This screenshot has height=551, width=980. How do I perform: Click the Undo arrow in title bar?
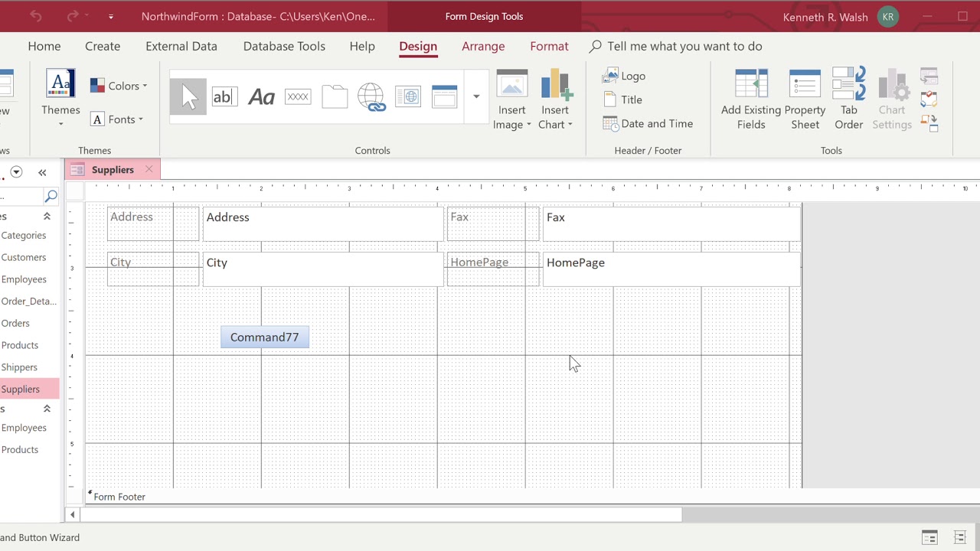click(36, 16)
